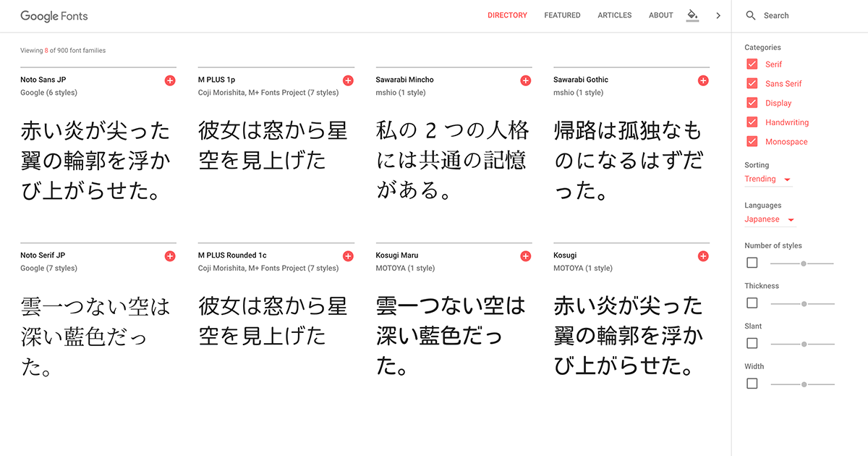Add Kosugi font with plus icon
The width and height of the screenshot is (868, 456).
coord(703,256)
